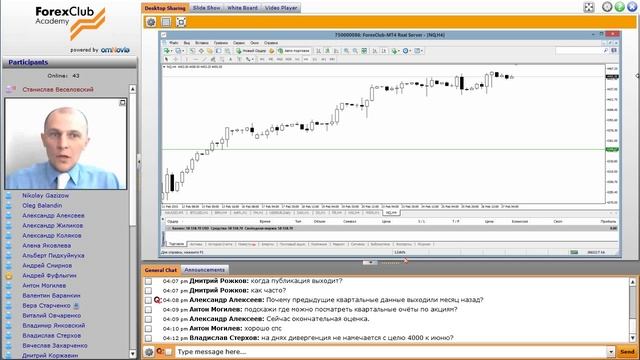
Task: Click the fit-to-window icon in orange bar
Action: pos(181,22)
